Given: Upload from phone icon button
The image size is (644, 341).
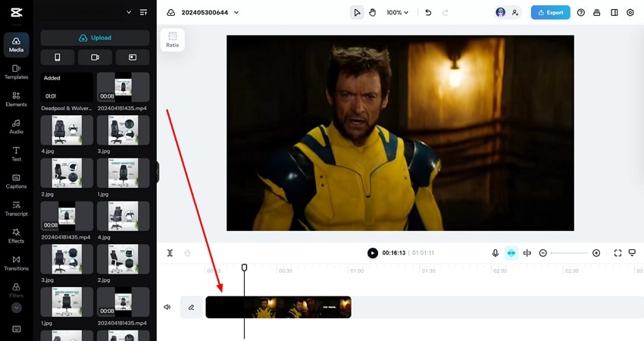Looking at the screenshot, I should click(58, 57).
